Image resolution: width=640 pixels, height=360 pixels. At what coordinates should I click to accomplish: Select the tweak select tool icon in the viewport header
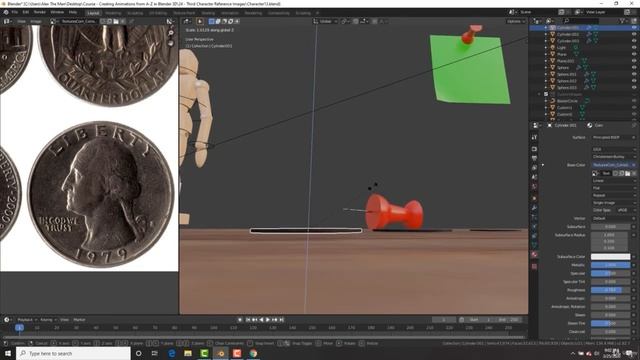click(200, 21)
